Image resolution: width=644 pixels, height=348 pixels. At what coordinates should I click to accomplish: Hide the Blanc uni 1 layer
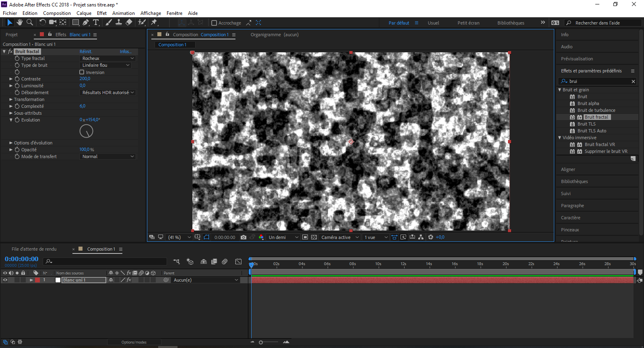(x=5, y=280)
